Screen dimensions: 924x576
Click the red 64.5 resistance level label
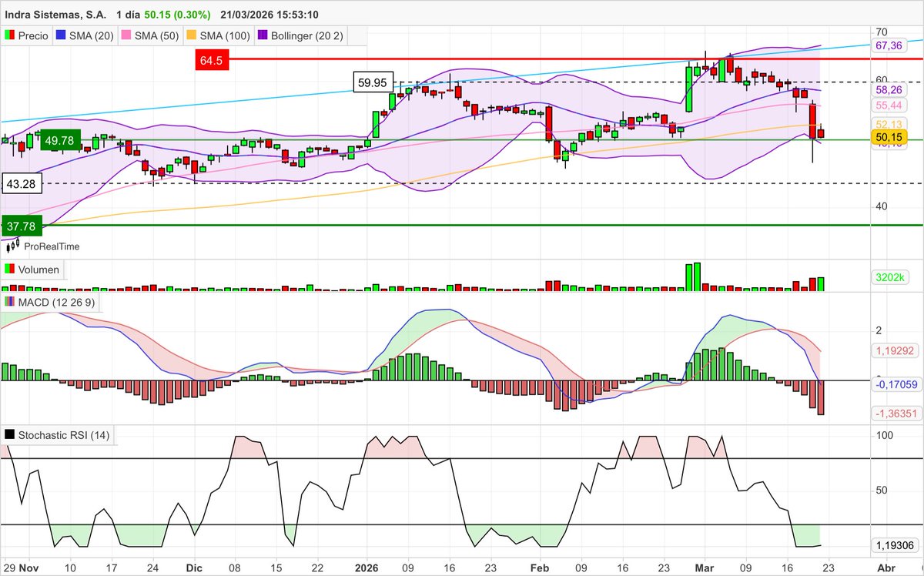point(213,60)
